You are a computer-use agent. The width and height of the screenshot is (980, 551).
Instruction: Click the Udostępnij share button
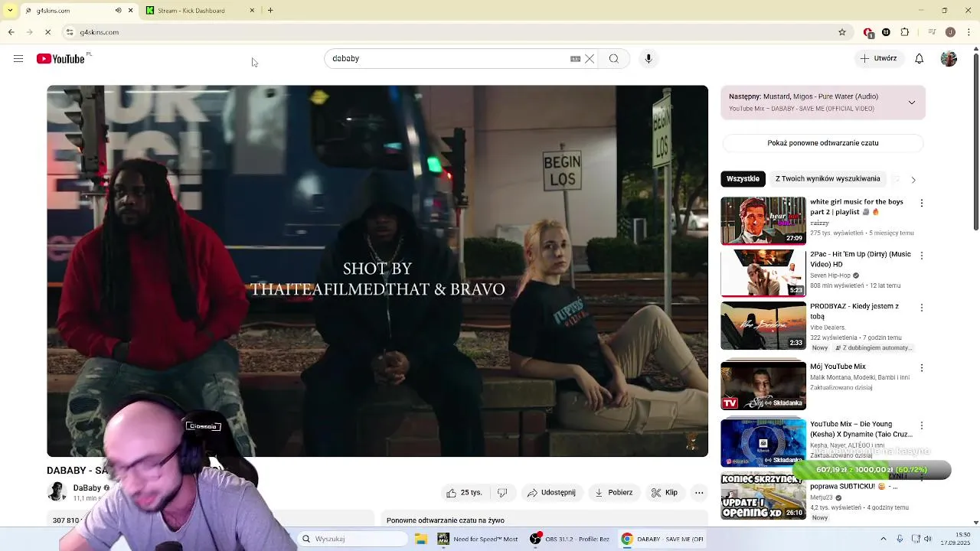(550, 493)
